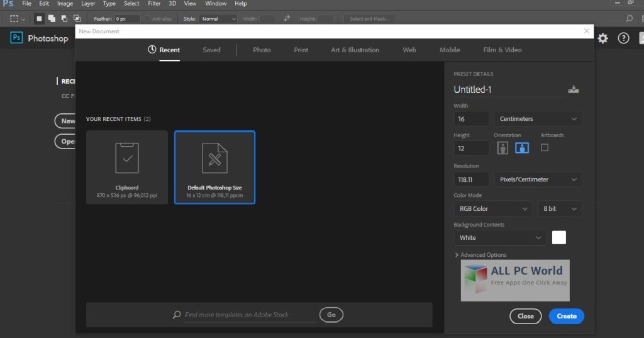Open the help question mark icon
This screenshot has height=338, width=644.
point(623,38)
